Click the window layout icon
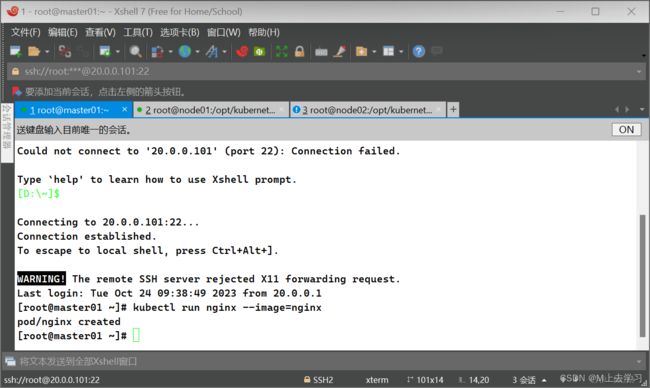Viewport: 650px width, 388px height. pos(388,51)
